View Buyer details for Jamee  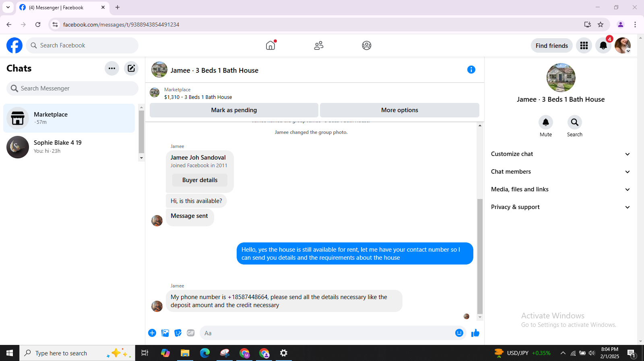200,180
